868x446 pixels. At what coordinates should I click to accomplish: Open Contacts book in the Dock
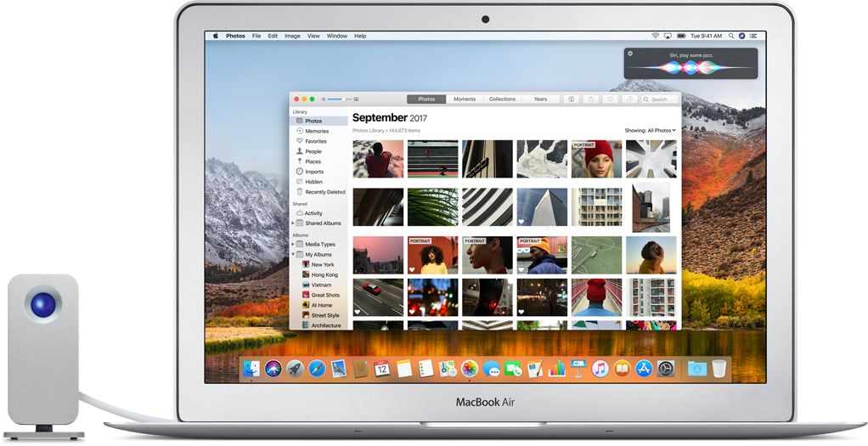pyautogui.click(x=360, y=368)
